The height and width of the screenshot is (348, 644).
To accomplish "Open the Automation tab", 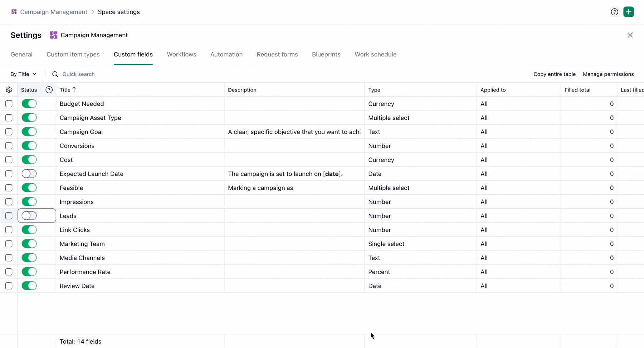I will click(x=226, y=54).
